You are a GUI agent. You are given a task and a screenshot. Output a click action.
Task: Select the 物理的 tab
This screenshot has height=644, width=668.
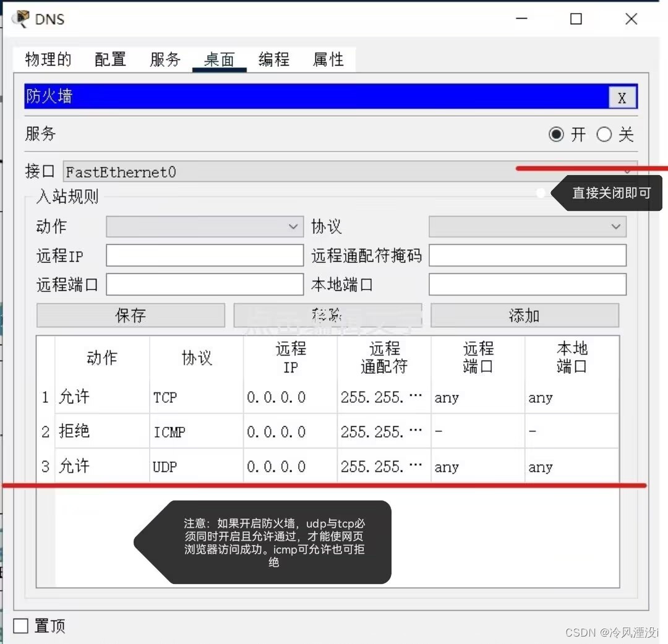46,59
